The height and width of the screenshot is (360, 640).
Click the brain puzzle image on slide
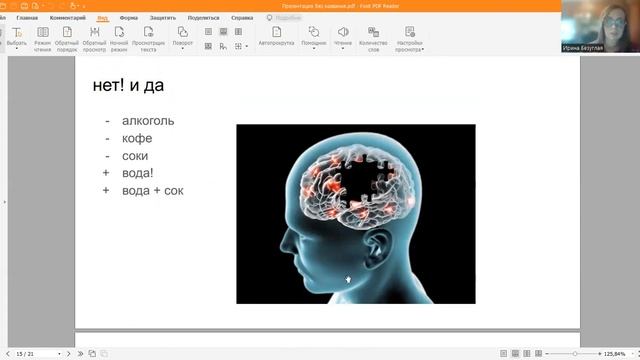[x=356, y=214]
